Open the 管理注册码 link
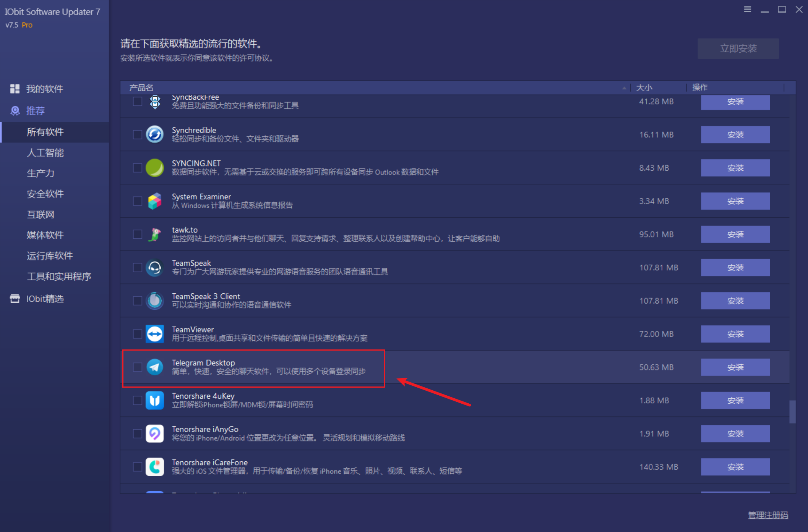This screenshot has height=532, width=808. pyautogui.click(x=768, y=515)
